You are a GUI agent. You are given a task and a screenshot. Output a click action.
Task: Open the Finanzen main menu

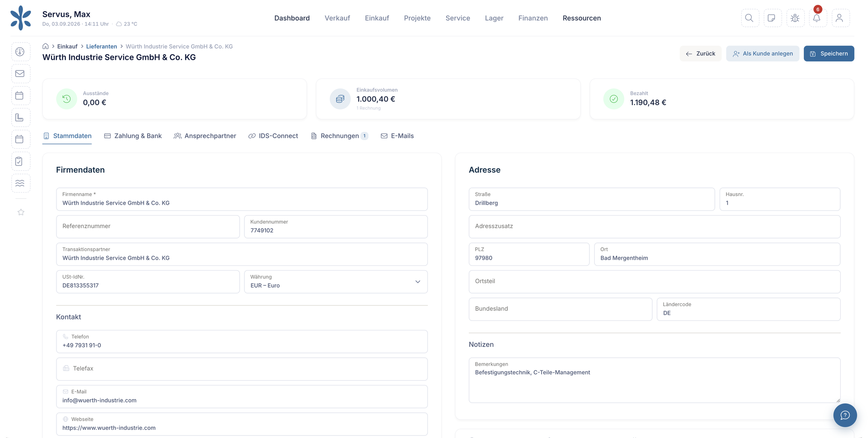533,18
